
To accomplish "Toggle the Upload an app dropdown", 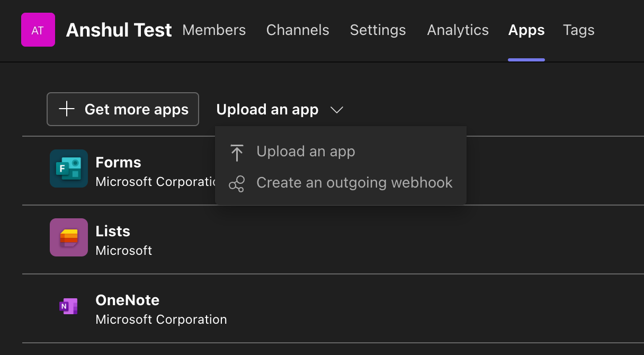I will 280,110.
